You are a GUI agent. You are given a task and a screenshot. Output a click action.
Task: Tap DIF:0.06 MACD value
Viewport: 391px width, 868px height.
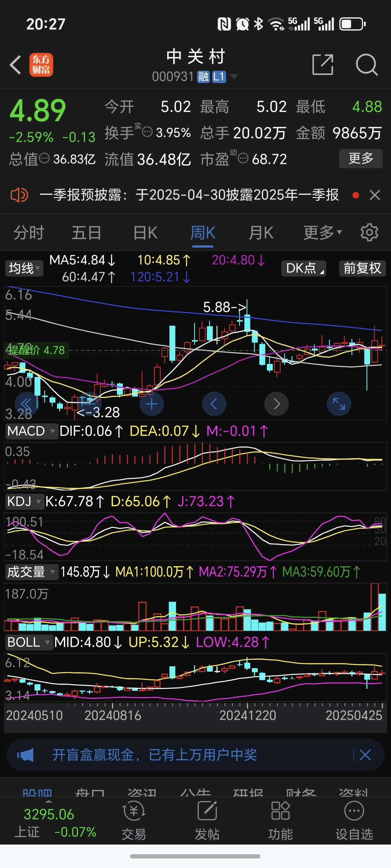tap(91, 431)
